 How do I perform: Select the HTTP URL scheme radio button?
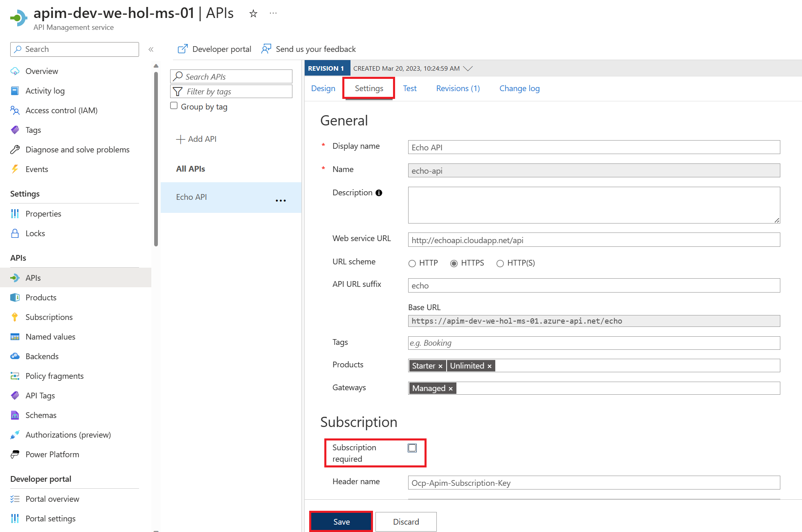[412, 263]
